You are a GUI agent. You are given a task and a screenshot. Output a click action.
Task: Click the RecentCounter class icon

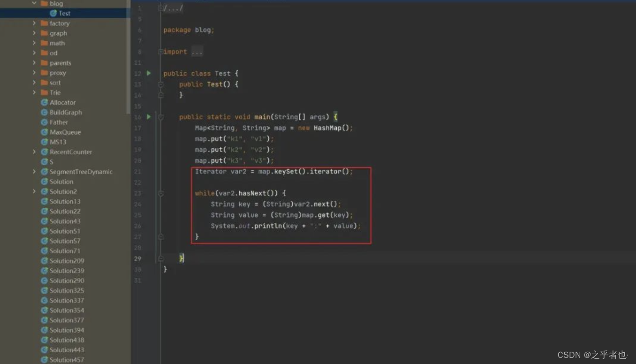(44, 152)
